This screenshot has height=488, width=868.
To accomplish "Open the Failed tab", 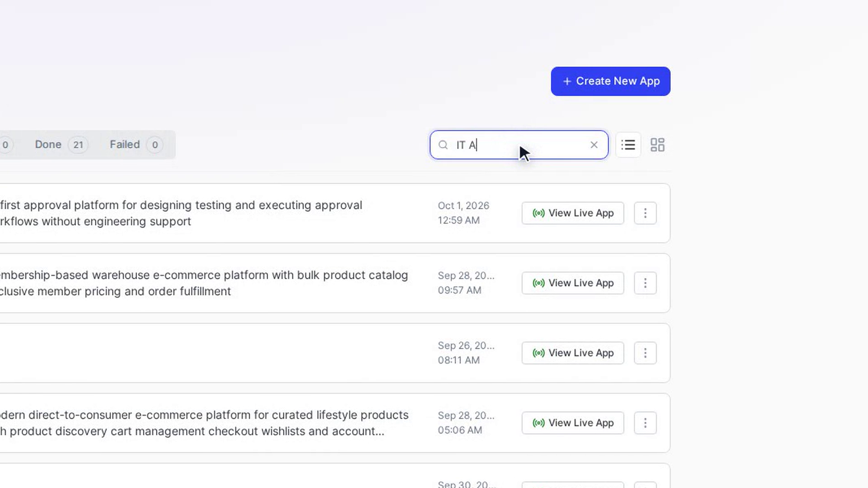I will [136, 145].
